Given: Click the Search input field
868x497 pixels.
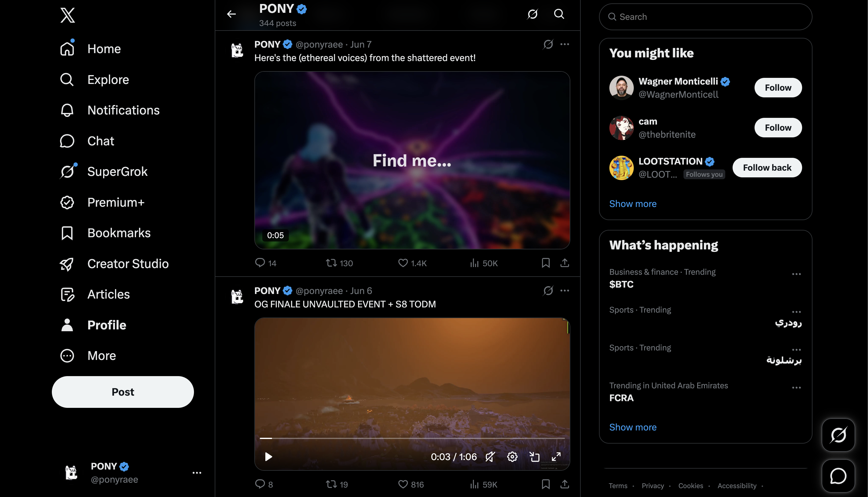Looking at the screenshot, I should (x=705, y=17).
